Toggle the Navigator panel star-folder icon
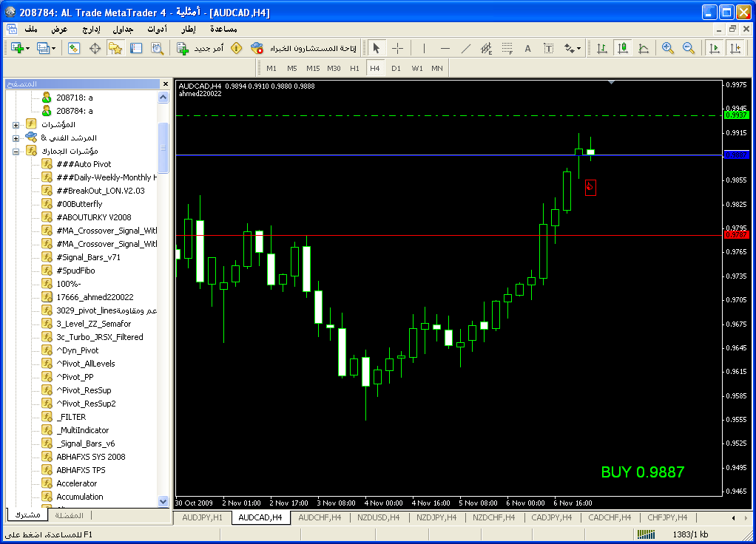Screen dimensions: 756x544 (x=115, y=48)
